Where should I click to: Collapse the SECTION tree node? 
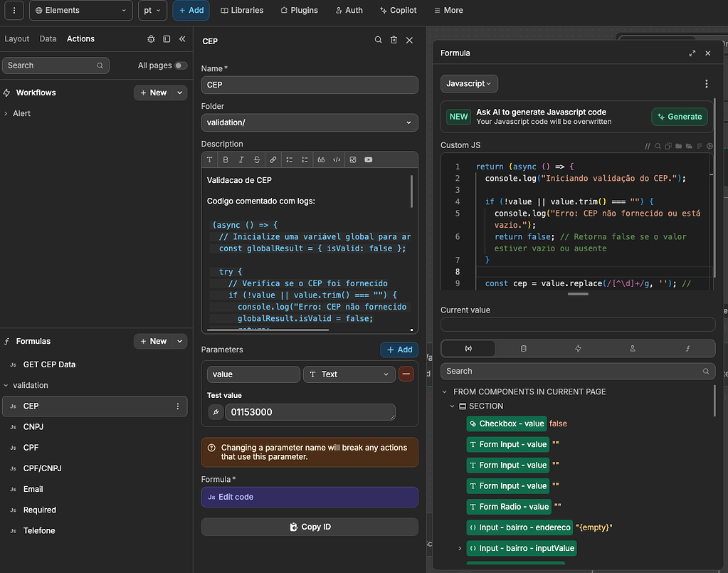tap(452, 406)
